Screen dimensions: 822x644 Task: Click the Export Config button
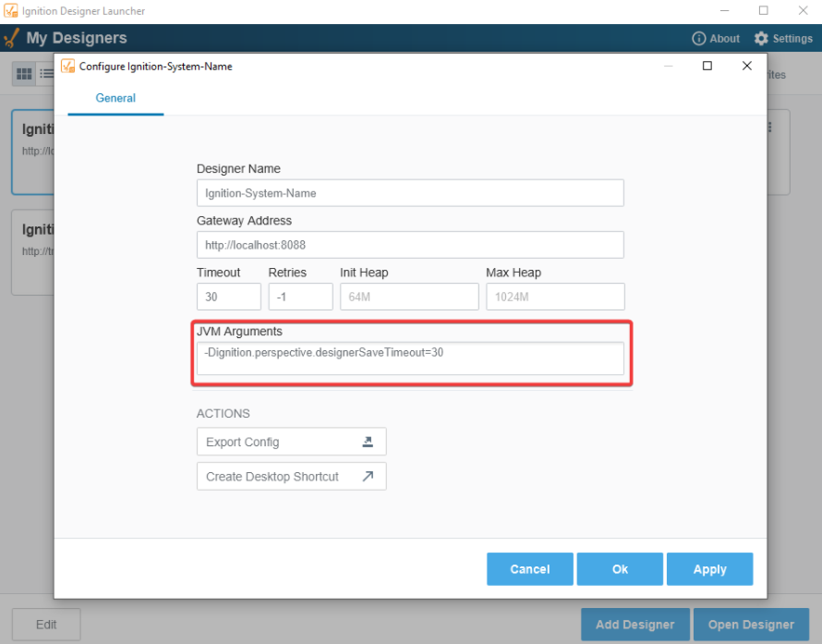(292, 442)
